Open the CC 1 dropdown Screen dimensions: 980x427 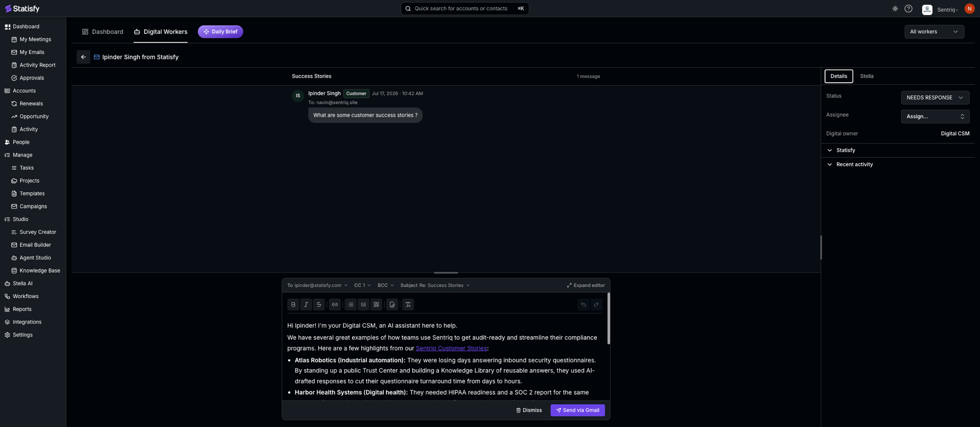[362, 285]
